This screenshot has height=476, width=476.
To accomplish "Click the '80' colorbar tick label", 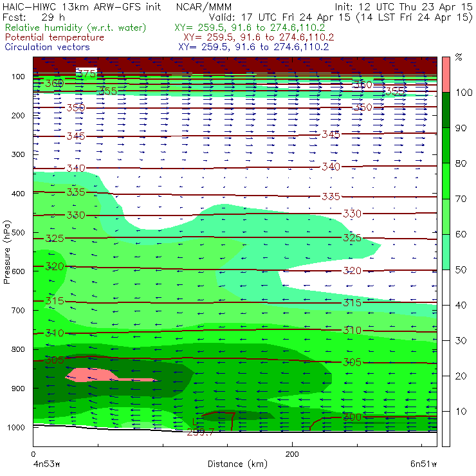I will [x=461, y=163].
